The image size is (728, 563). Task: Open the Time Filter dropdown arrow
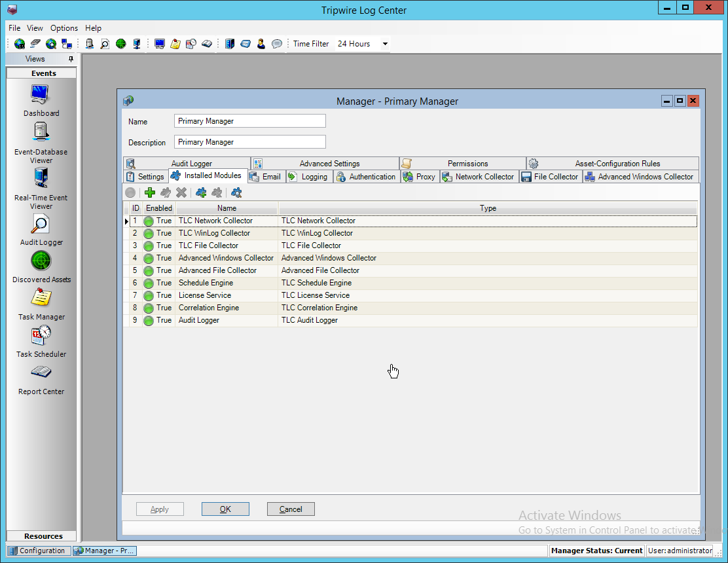[x=385, y=44]
